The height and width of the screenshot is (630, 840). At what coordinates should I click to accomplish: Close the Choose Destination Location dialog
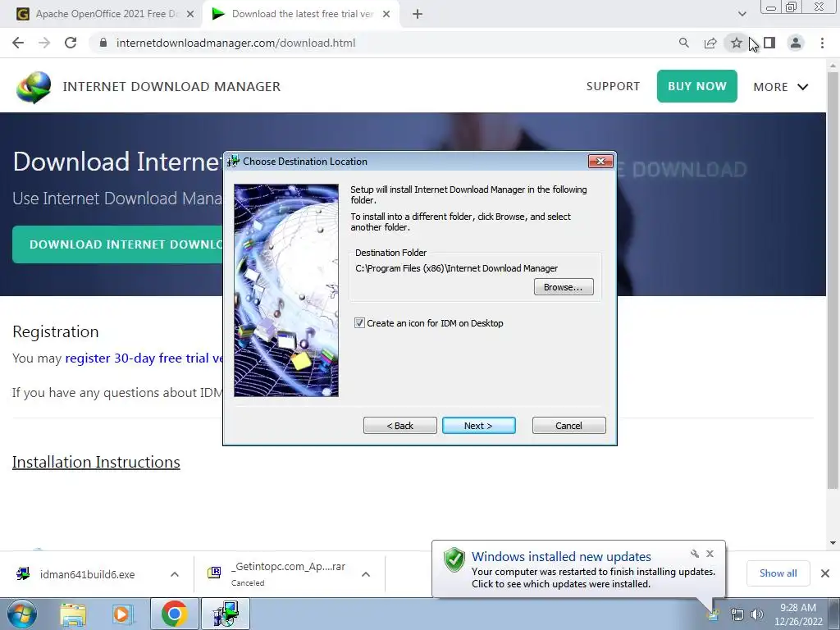click(600, 162)
